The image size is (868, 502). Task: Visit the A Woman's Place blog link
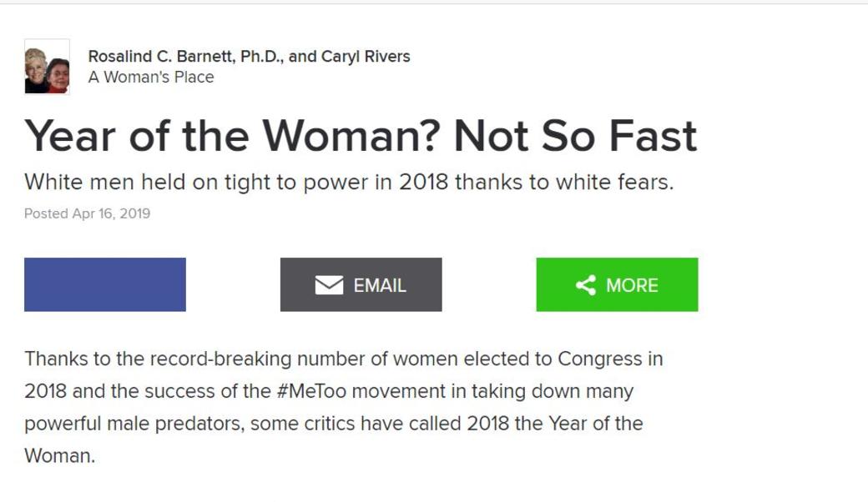click(151, 78)
